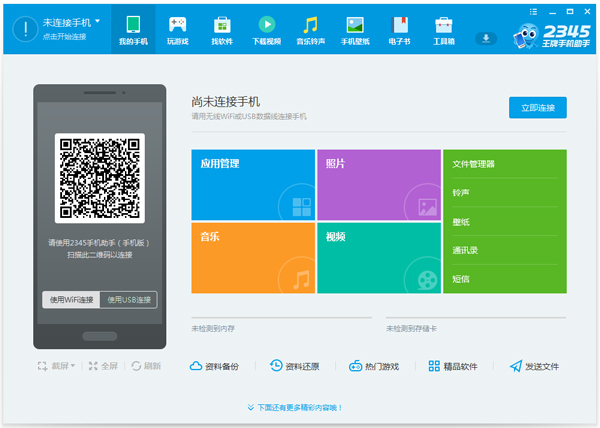Open the 音乐 tile

tap(253, 258)
